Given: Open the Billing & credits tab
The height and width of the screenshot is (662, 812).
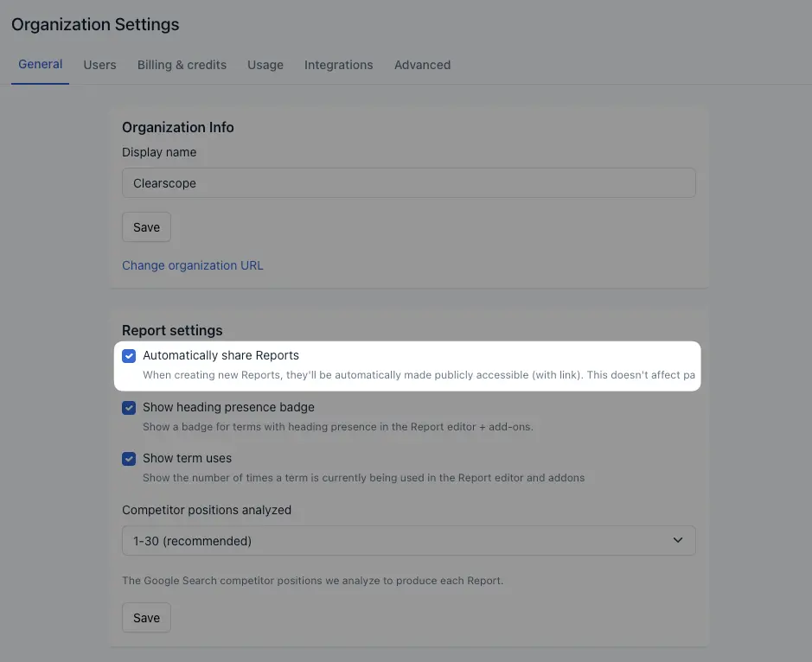Looking at the screenshot, I should (x=182, y=65).
